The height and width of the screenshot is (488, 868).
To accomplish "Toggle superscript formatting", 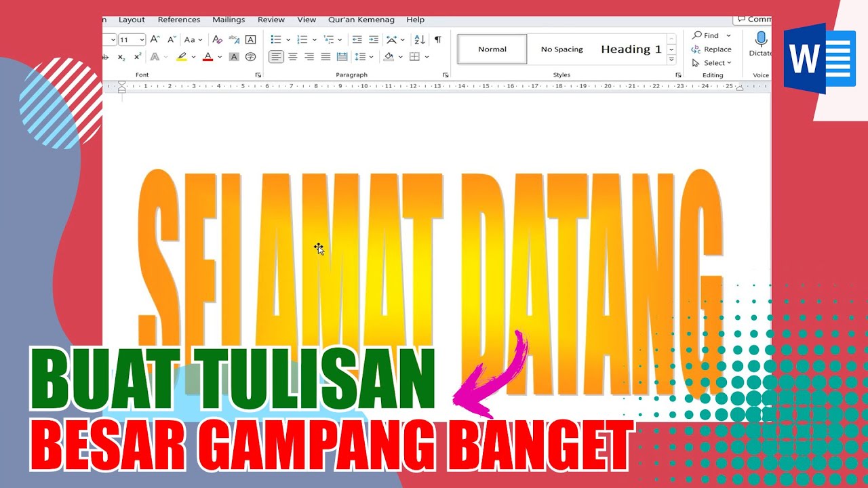I will (x=138, y=57).
